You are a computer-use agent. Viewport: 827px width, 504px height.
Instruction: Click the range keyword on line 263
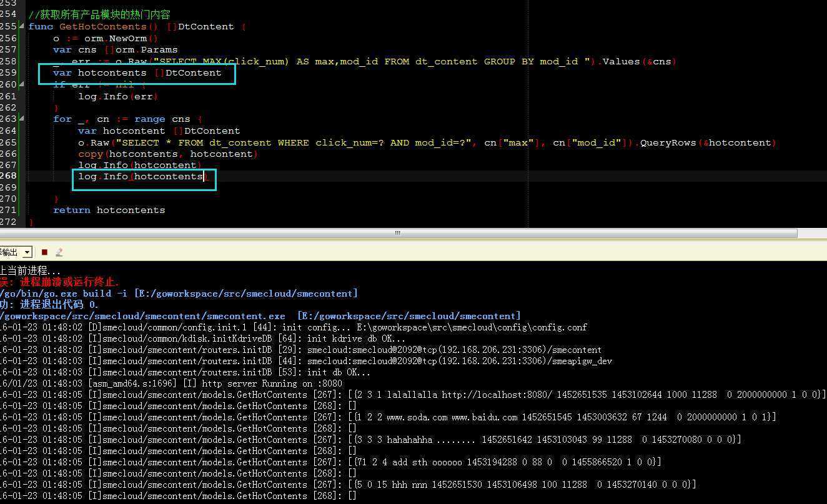pos(150,119)
